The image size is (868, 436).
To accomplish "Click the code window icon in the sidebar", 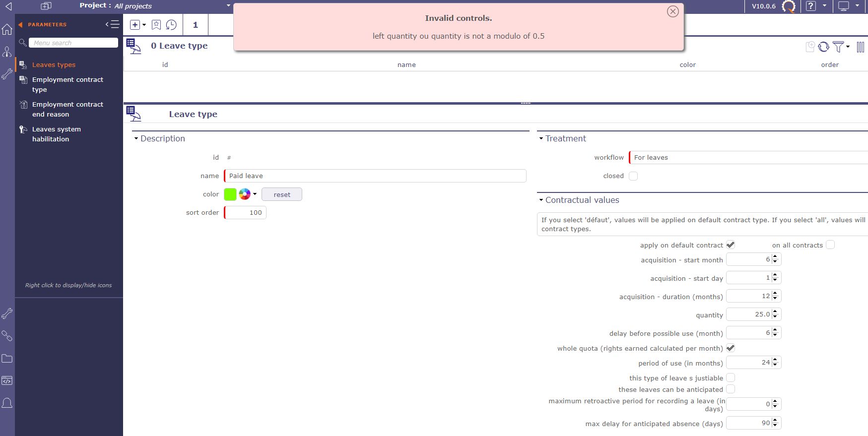I will pos(7,380).
